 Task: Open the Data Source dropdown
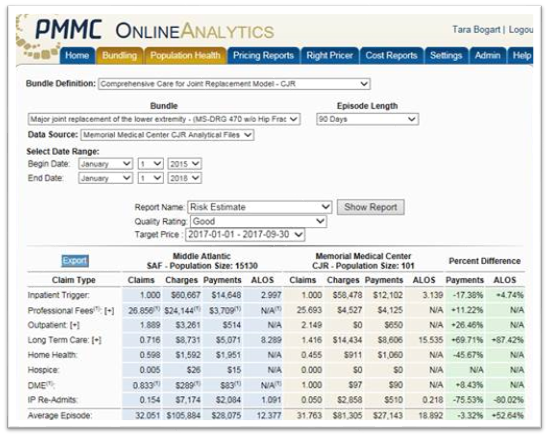coord(167,135)
